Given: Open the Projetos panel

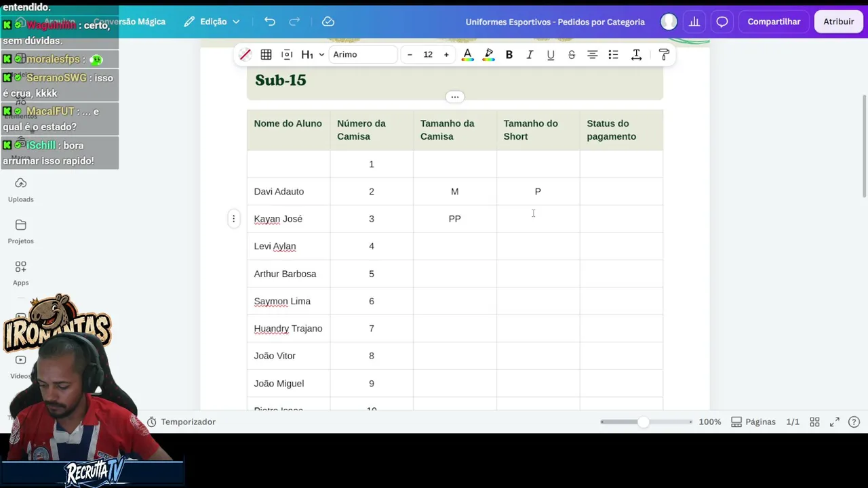Looking at the screenshot, I should [20, 232].
